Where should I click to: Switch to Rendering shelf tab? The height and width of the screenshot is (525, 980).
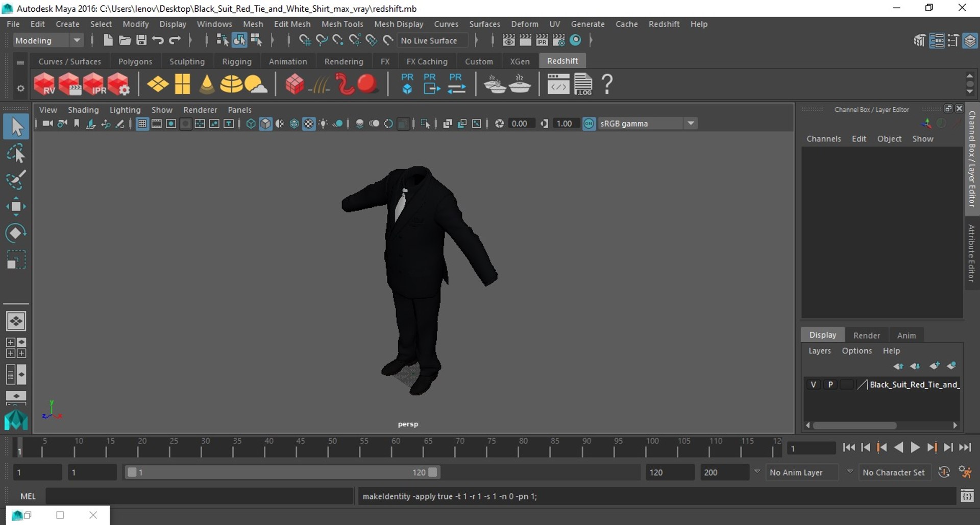pos(344,61)
